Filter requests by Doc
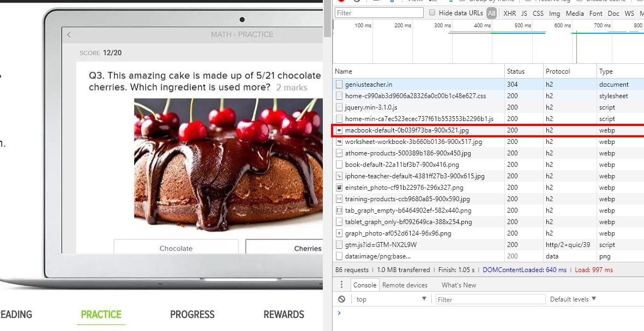 point(613,13)
